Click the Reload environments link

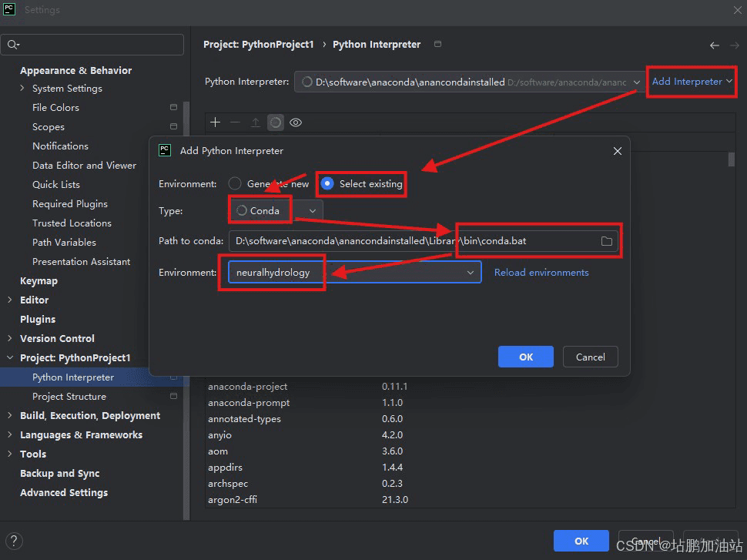(541, 273)
